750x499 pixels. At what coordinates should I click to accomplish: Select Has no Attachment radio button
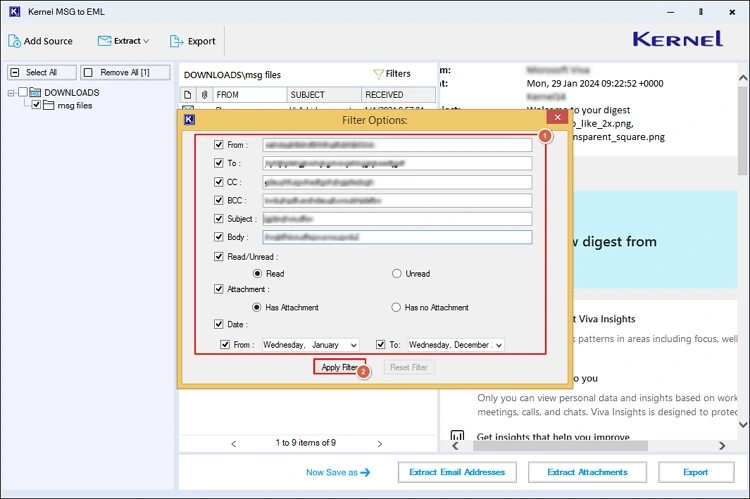(396, 307)
